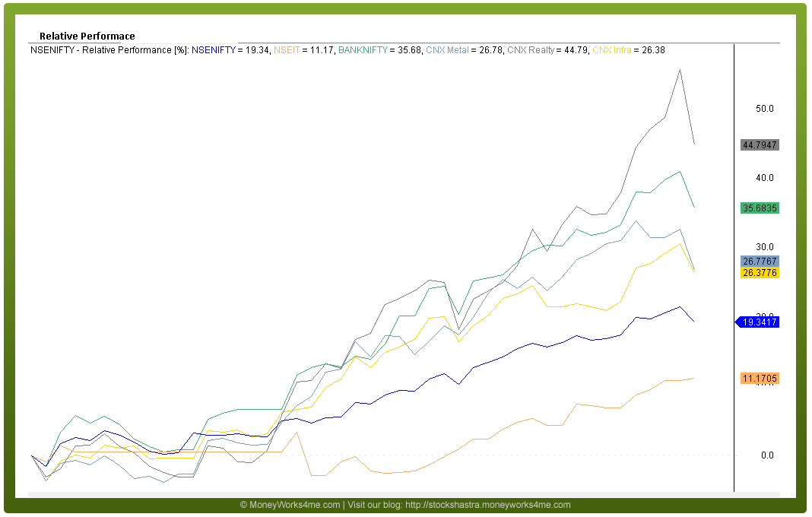The height and width of the screenshot is (517, 812).
Task: Click the CNX Realty legend entry
Action: (x=531, y=50)
